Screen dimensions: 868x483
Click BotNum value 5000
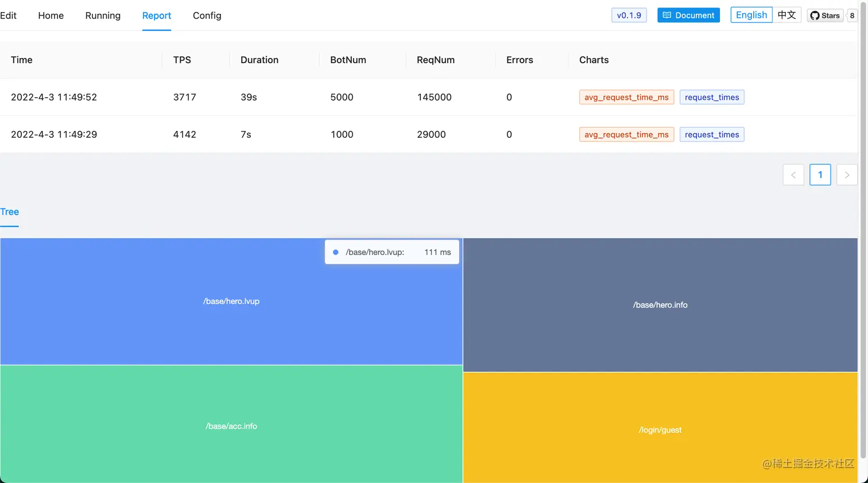[x=342, y=97]
